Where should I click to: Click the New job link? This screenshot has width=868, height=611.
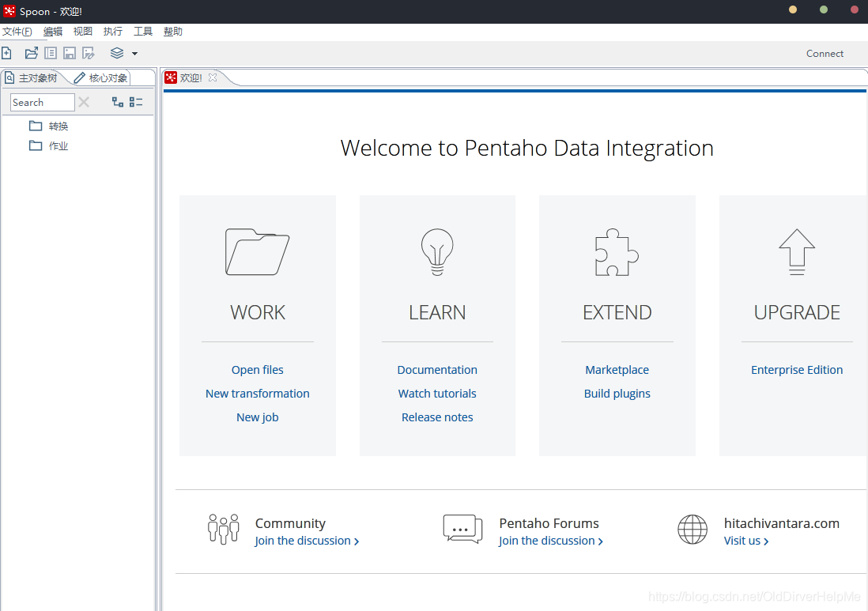[258, 417]
